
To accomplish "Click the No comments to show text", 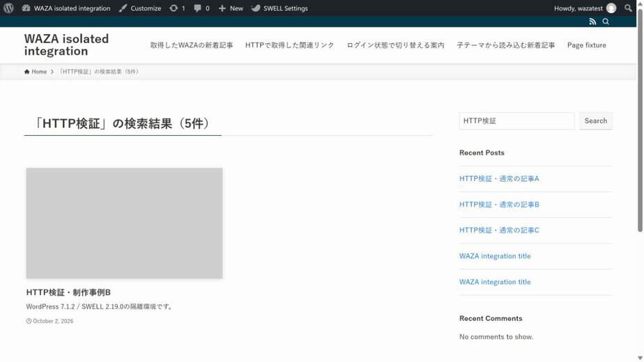I will (496, 336).
